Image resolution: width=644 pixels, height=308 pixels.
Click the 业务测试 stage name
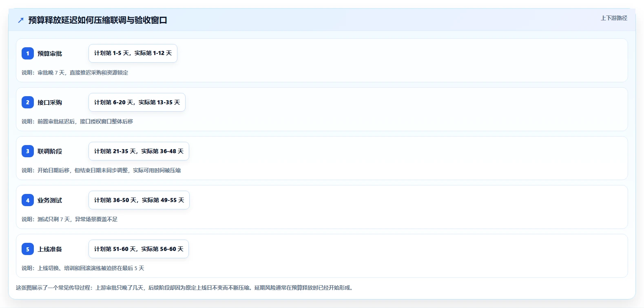pyautogui.click(x=50, y=200)
